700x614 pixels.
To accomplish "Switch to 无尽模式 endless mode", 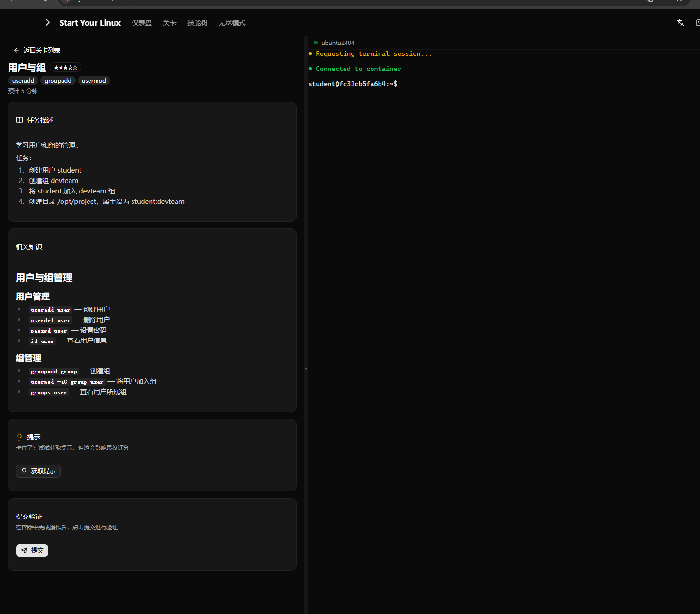I will tap(232, 23).
